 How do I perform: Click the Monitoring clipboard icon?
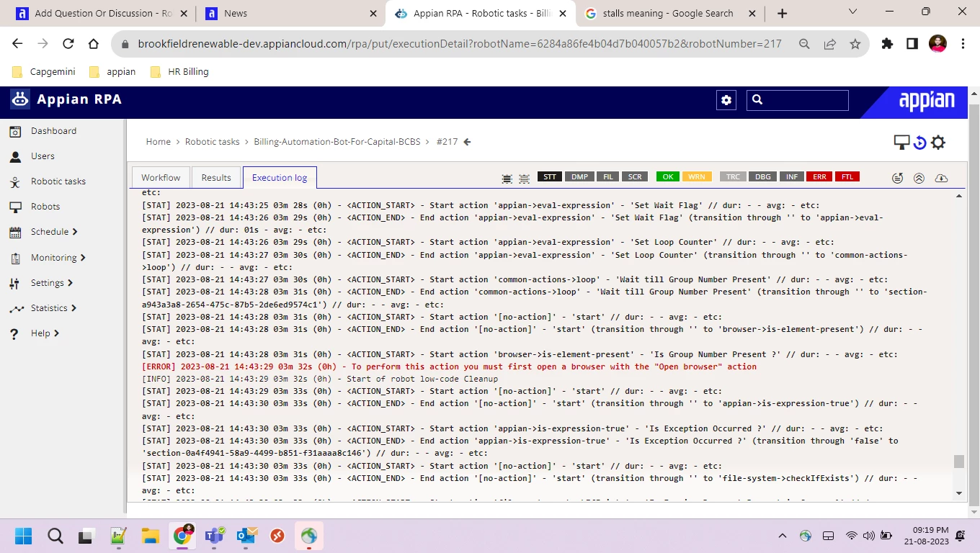pyautogui.click(x=15, y=258)
